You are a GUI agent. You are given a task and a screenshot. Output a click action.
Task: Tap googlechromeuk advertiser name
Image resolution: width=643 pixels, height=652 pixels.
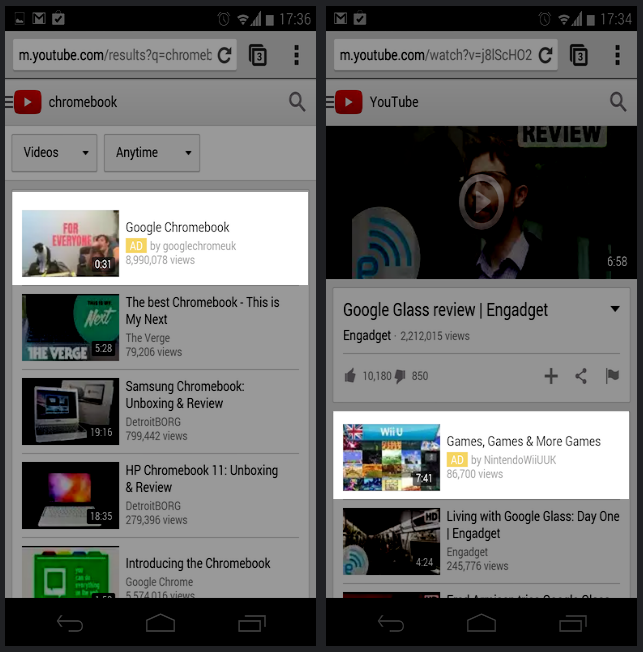coord(199,246)
